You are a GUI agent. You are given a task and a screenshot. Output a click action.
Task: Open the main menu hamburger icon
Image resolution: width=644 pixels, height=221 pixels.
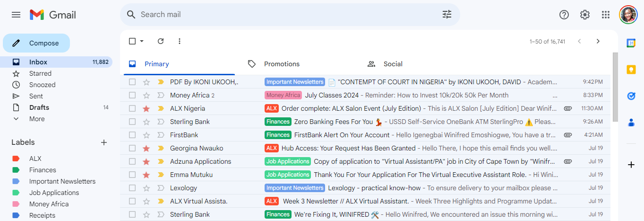pyautogui.click(x=16, y=15)
